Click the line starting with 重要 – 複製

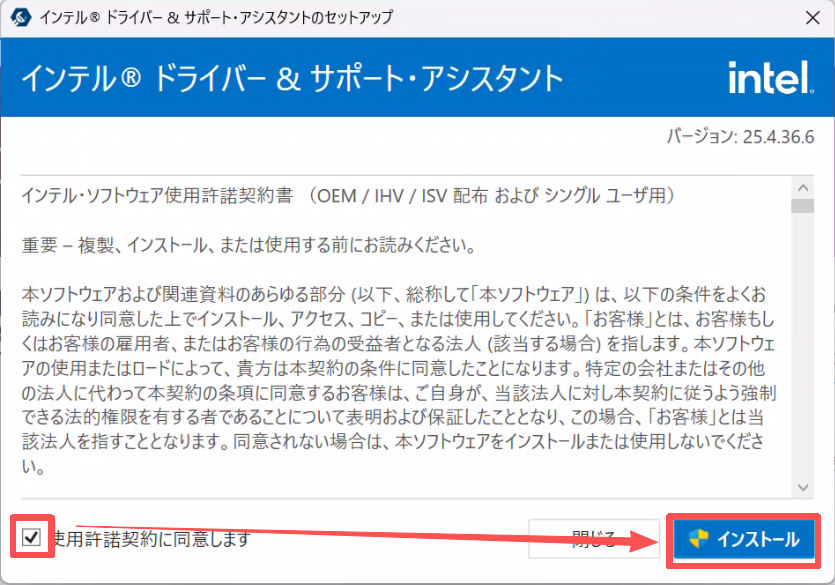[x=248, y=245]
